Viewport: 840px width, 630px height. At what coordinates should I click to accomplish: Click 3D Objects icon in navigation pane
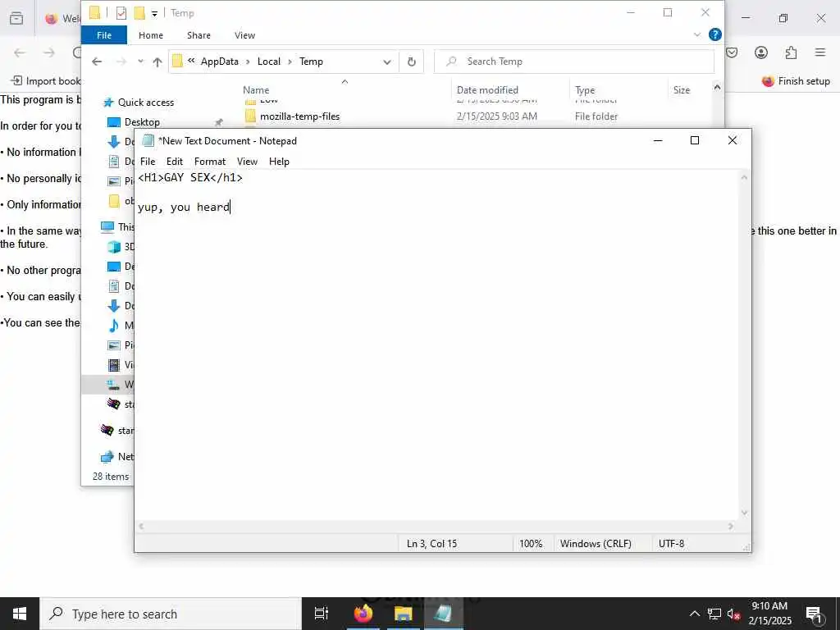tap(113, 246)
